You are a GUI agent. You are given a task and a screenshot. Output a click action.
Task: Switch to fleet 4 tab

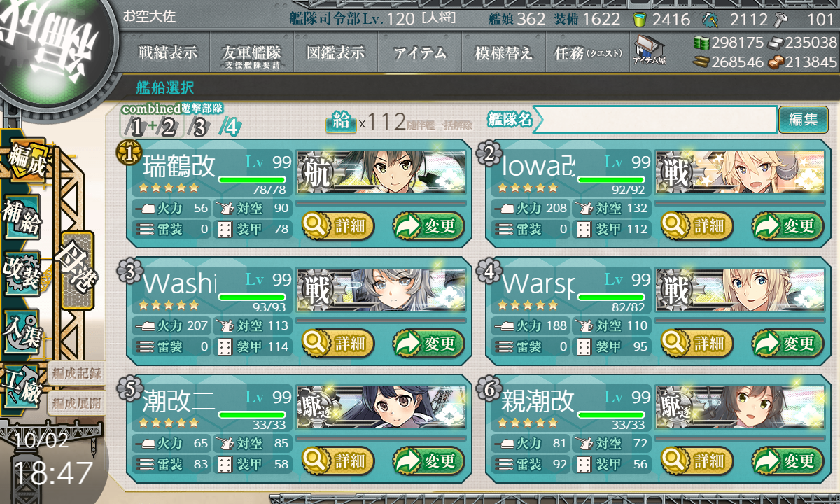point(231,127)
